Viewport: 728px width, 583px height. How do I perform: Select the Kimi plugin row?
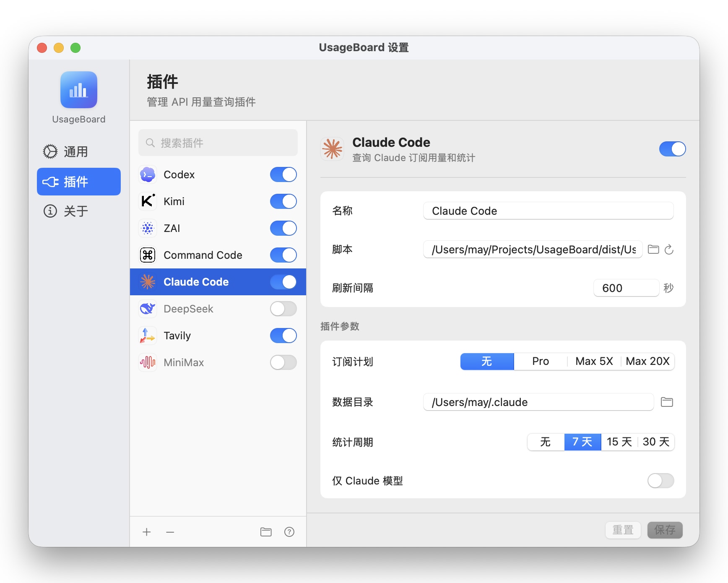tap(218, 201)
